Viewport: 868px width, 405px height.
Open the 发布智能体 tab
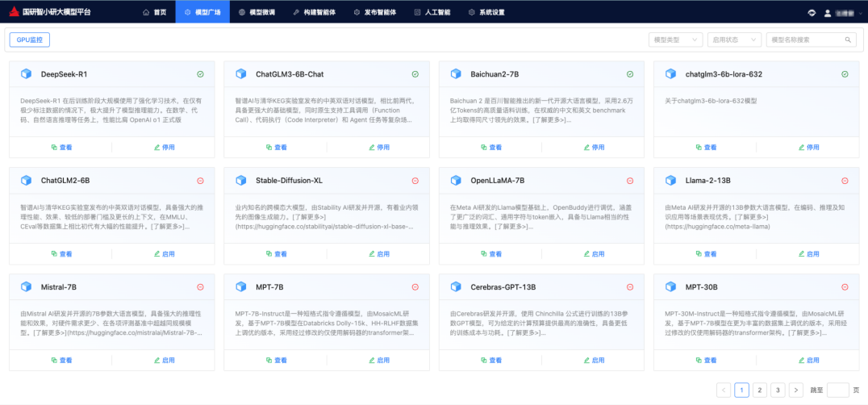375,11
